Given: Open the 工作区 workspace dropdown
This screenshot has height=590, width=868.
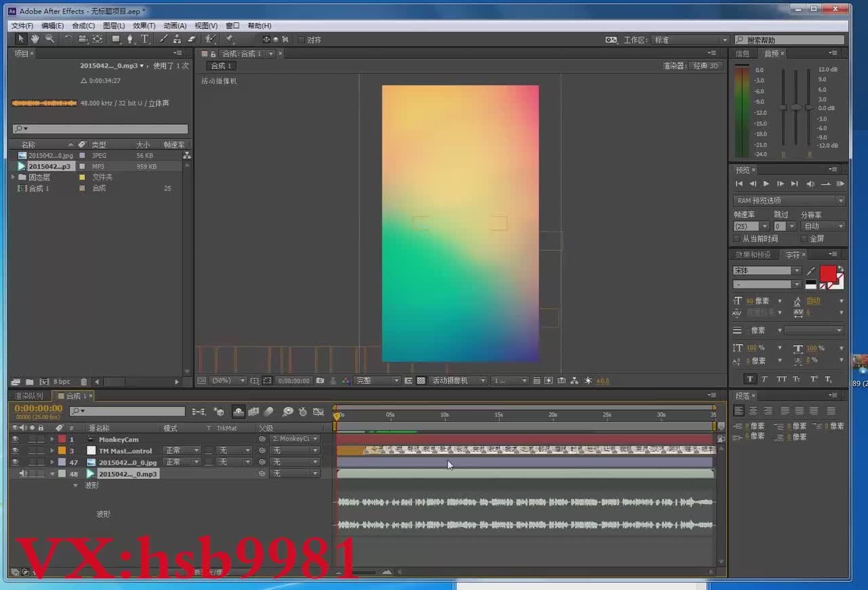Looking at the screenshot, I should (690, 40).
